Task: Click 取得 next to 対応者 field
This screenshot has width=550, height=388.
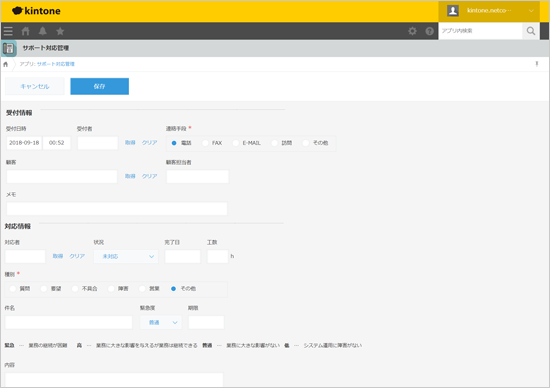Action: pyautogui.click(x=58, y=256)
